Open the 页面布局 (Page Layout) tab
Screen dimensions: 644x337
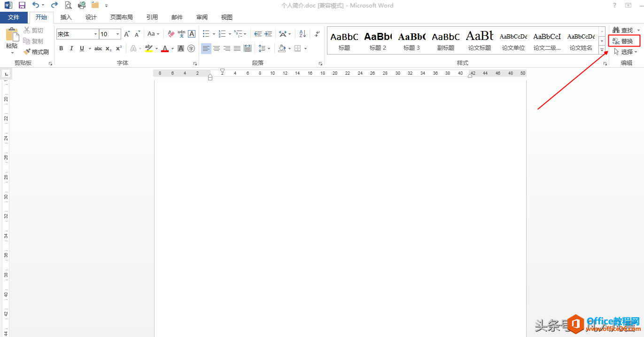(121, 17)
